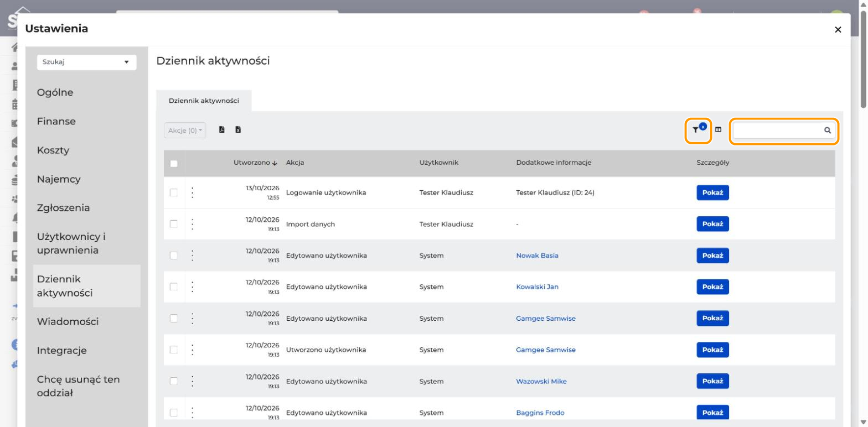Select checkbox for Kowalski Jan row
This screenshot has height=427, width=868.
point(174,287)
